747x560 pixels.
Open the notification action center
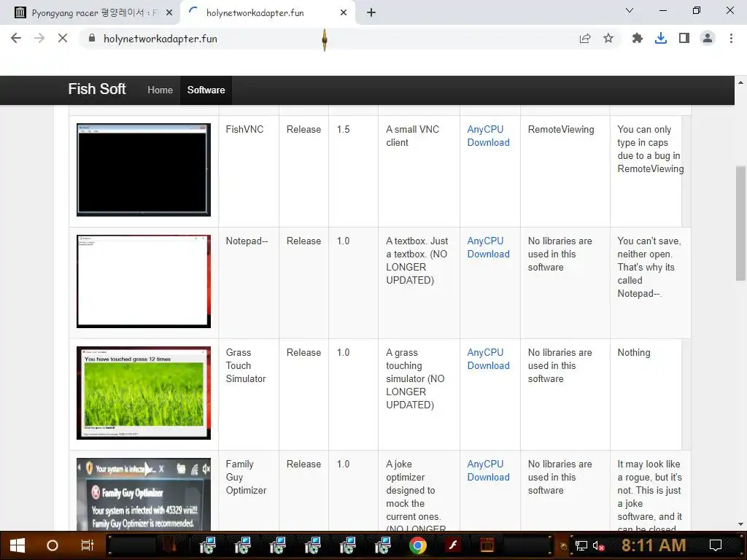(x=716, y=545)
